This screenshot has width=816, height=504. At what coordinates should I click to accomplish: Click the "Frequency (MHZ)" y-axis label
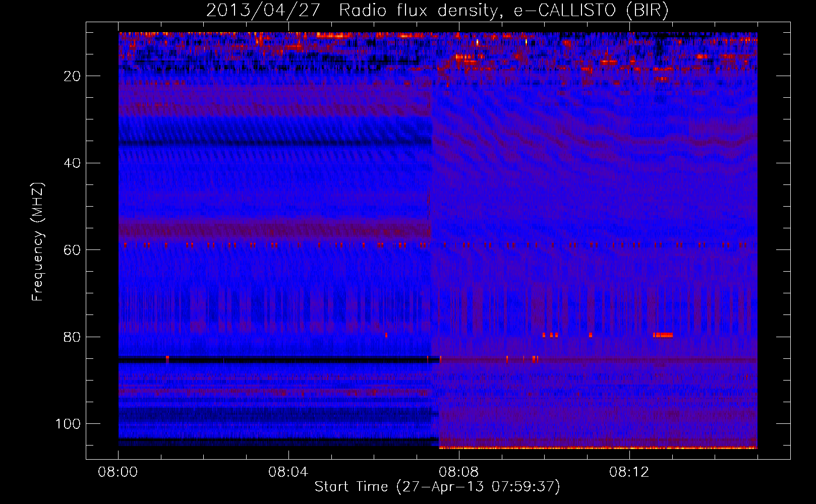[38, 242]
